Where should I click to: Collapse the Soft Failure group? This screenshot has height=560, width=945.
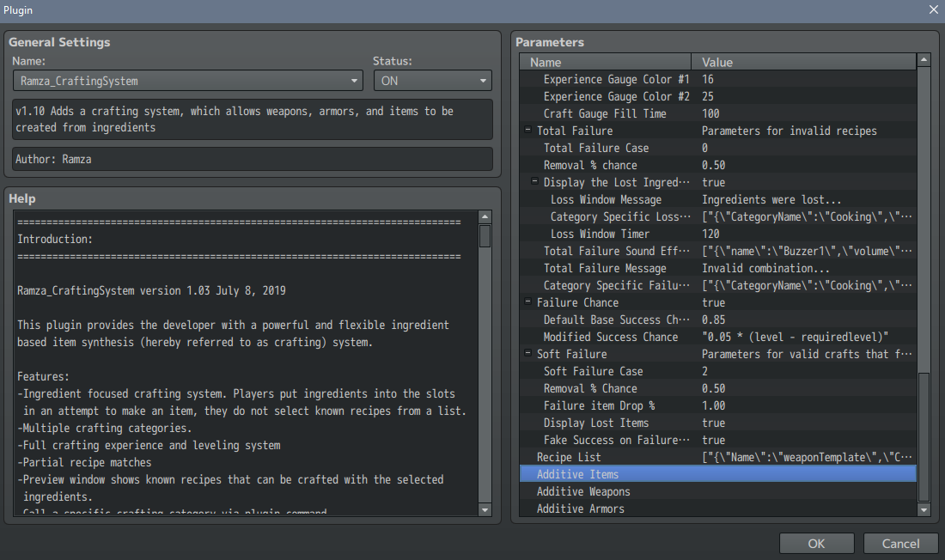(x=527, y=354)
